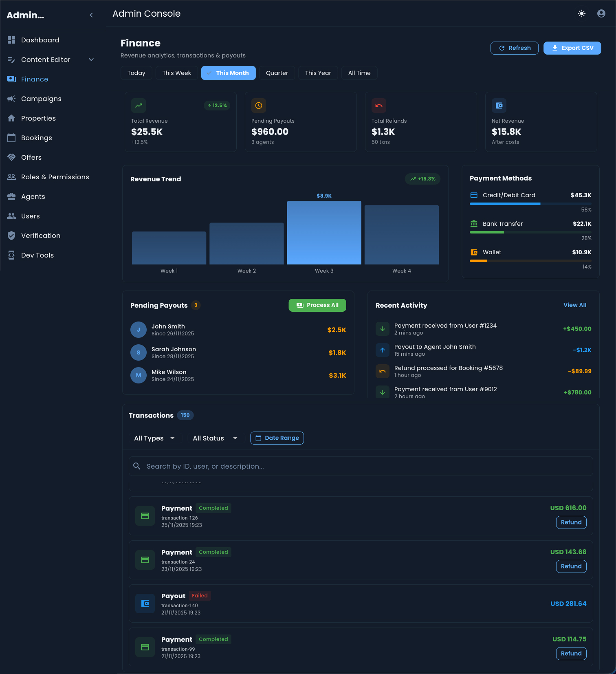Click the Credit/Debit Card icon
Viewport: 616px width, 674px height.
tap(474, 195)
